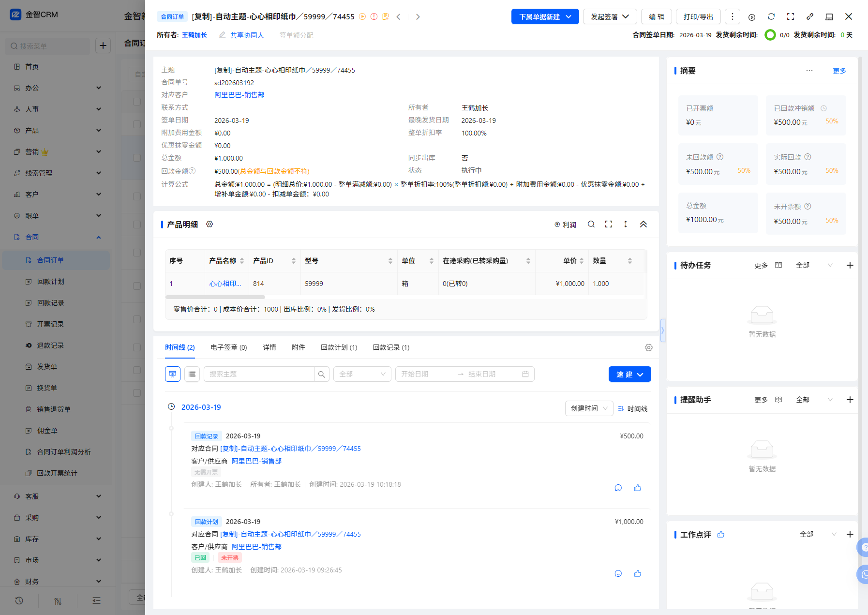Open product detail settings gear
The image size is (868, 615).
[x=210, y=225]
